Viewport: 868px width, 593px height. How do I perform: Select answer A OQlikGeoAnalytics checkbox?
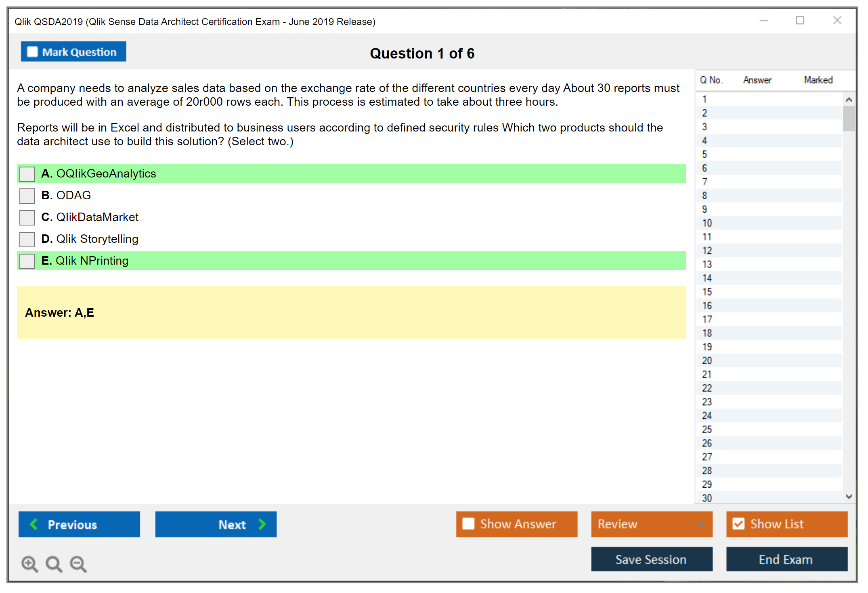pyautogui.click(x=27, y=174)
